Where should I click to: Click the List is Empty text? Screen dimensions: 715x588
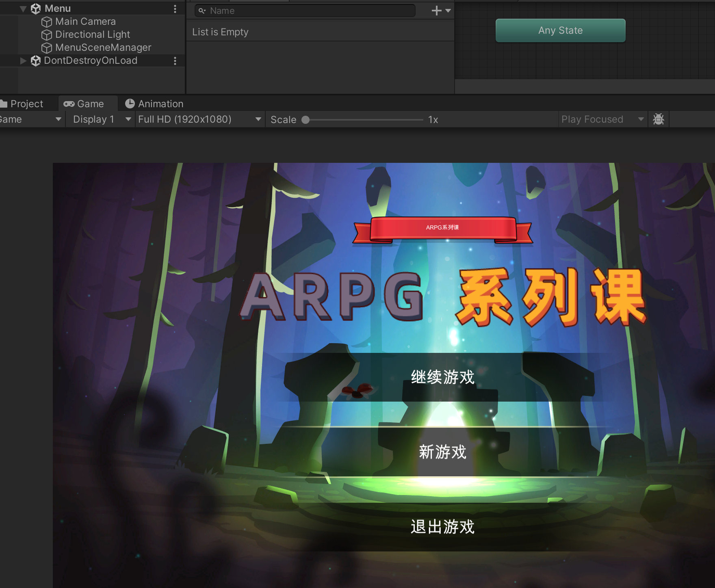click(x=220, y=32)
